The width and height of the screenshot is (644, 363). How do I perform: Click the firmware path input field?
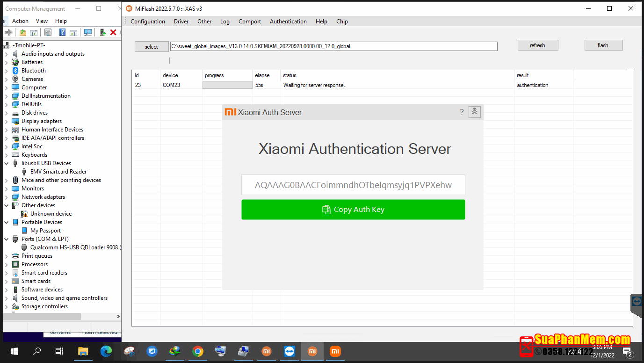click(x=333, y=46)
